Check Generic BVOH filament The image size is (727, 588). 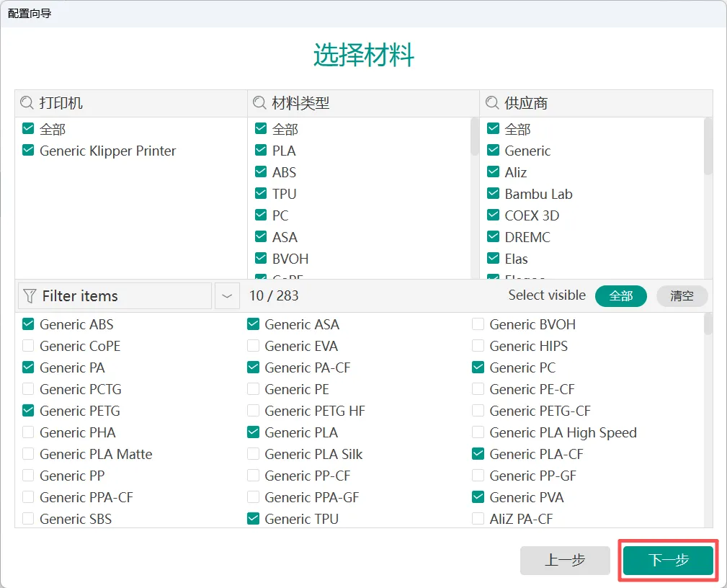[478, 324]
